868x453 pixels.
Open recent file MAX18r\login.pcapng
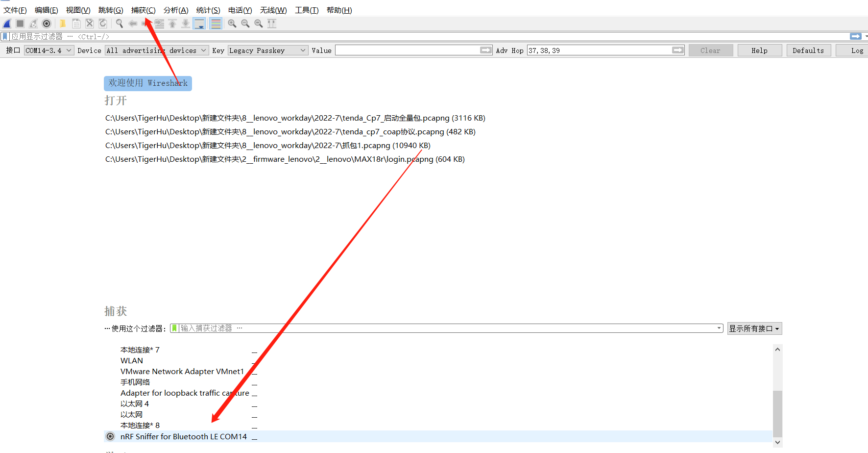[285, 159]
